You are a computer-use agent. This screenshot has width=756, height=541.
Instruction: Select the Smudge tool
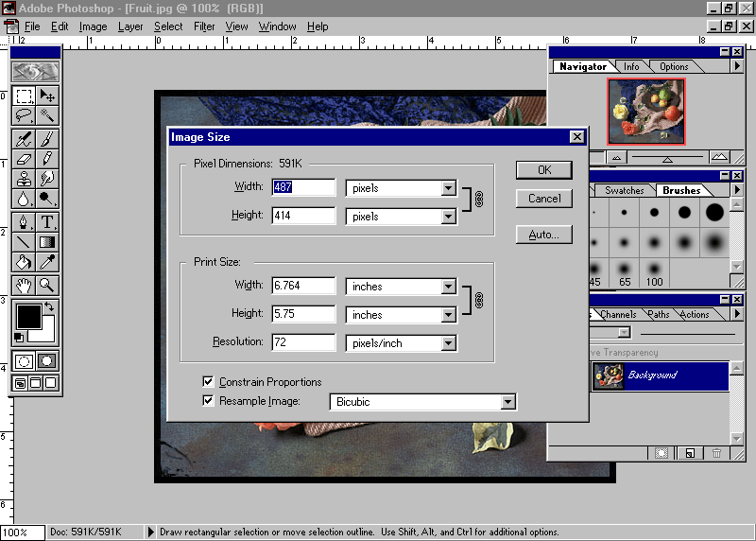point(46,179)
